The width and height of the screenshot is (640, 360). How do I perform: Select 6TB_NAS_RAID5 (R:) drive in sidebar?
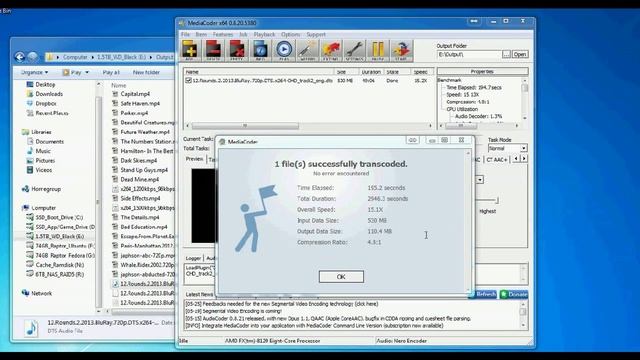tap(60, 274)
